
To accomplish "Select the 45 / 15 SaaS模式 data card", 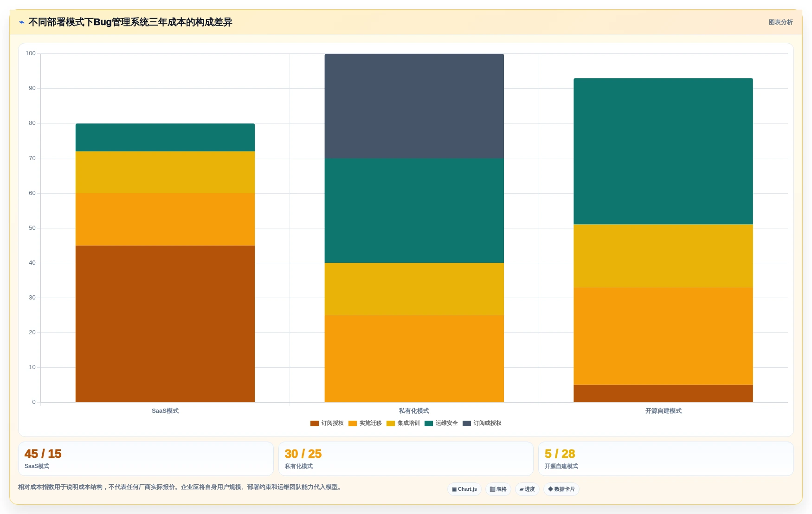I will coord(146,459).
